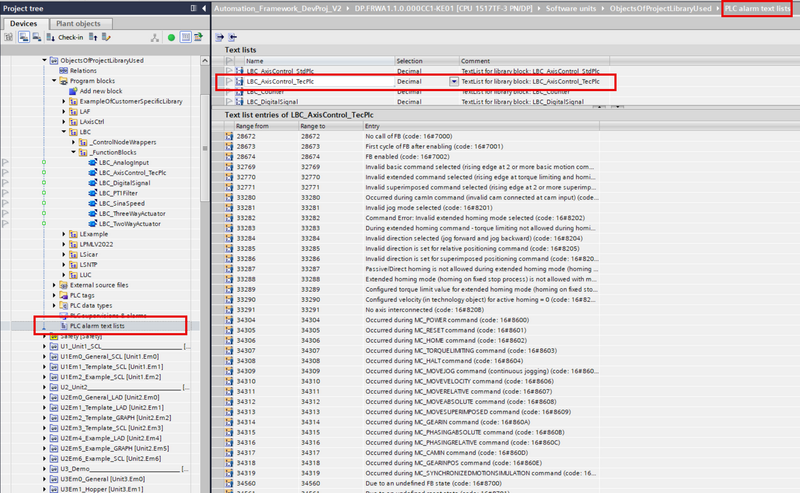
Task: Click PLC alarm text lists in the breadcrumb
Action: coord(757,8)
